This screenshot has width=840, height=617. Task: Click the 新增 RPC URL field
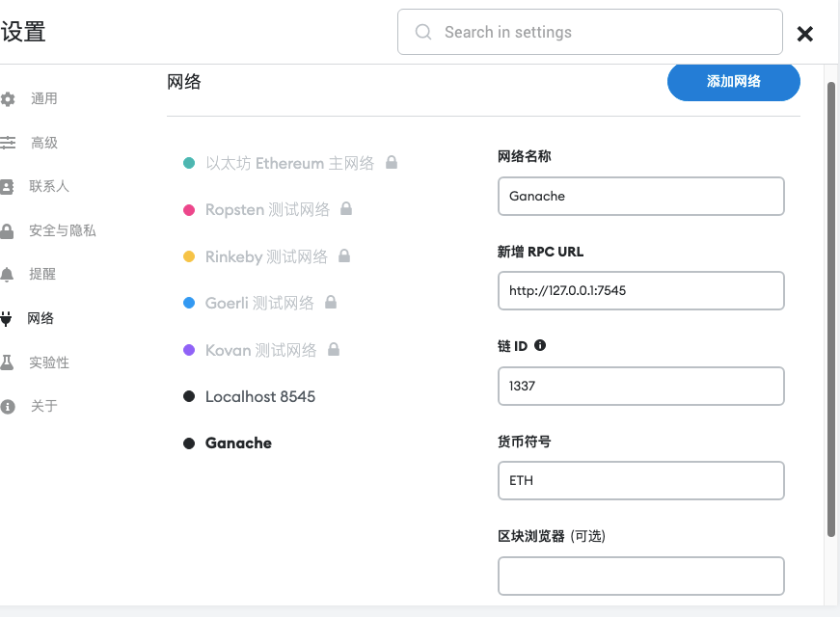tap(640, 290)
